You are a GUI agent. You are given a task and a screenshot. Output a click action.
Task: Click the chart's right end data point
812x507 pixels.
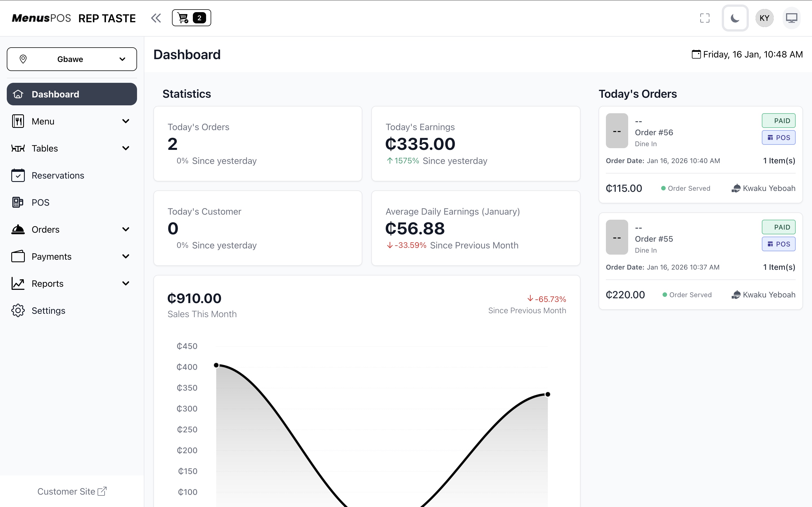(x=548, y=394)
